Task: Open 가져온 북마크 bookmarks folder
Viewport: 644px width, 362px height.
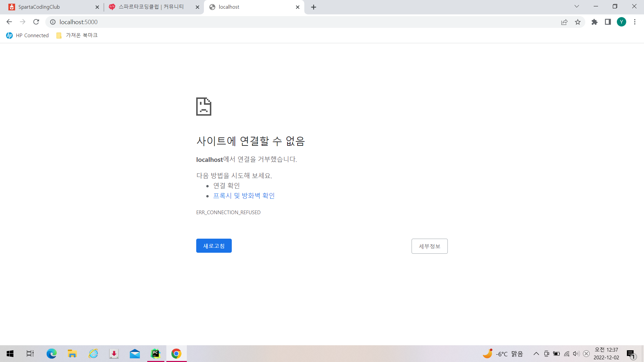Action: [77, 35]
